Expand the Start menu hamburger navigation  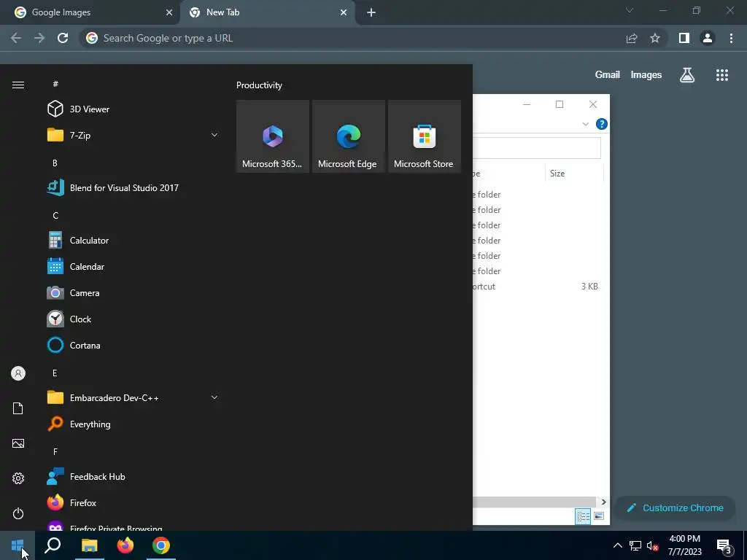coord(18,85)
